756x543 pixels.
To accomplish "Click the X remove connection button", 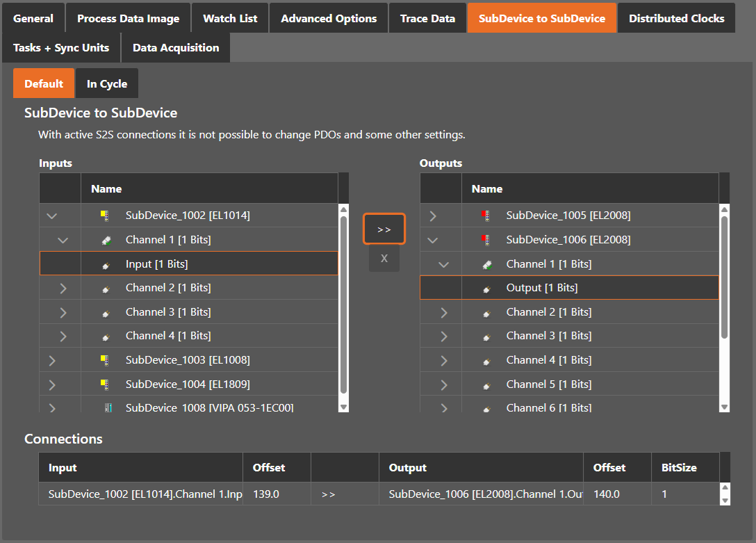I will click(x=384, y=259).
